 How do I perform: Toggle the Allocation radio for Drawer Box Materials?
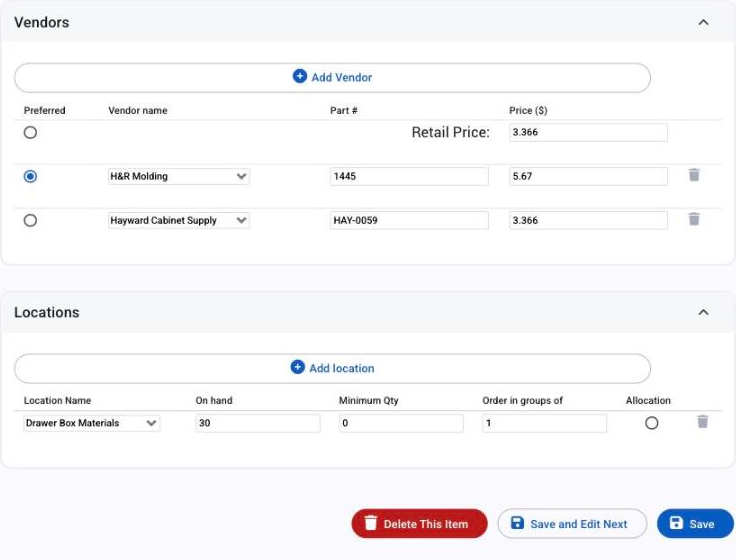tap(652, 423)
